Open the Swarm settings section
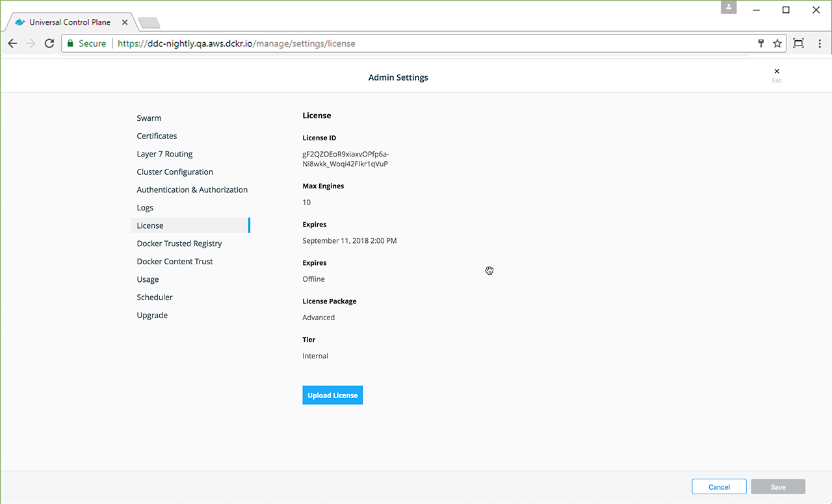This screenshot has height=504, width=832. [x=149, y=118]
